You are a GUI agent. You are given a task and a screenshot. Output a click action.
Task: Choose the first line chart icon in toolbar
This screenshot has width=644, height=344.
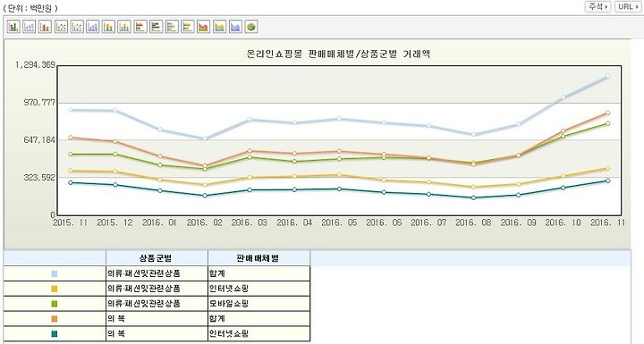pos(61,27)
